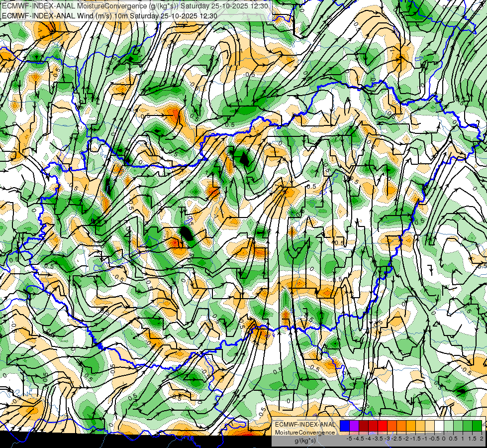Click the legend tick value -3.5
Viewport: 487px width, 448px height.
378,439
